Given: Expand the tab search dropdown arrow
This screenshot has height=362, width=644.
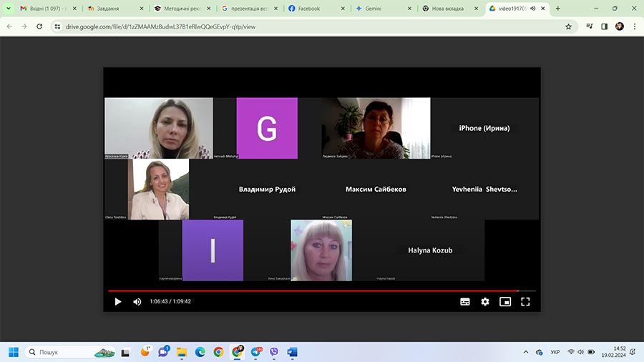Looking at the screenshot, I should pyautogui.click(x=8, y=9).
